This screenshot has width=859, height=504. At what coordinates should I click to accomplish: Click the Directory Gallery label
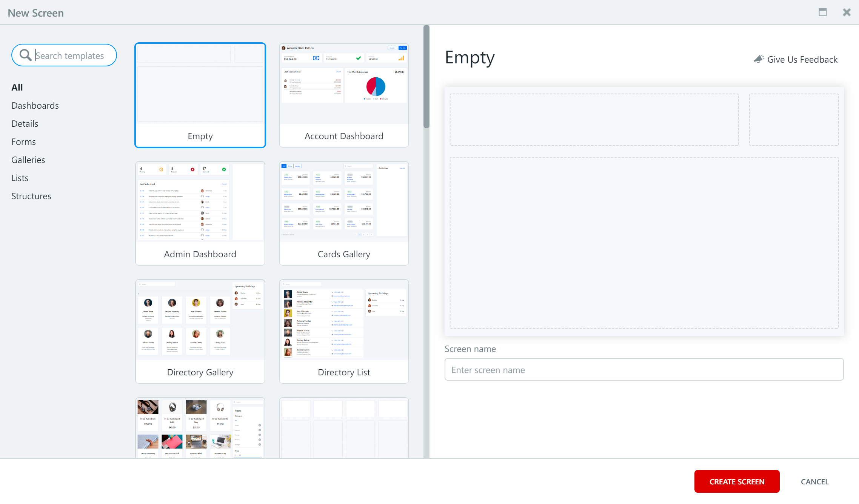[x=200, y=372]
